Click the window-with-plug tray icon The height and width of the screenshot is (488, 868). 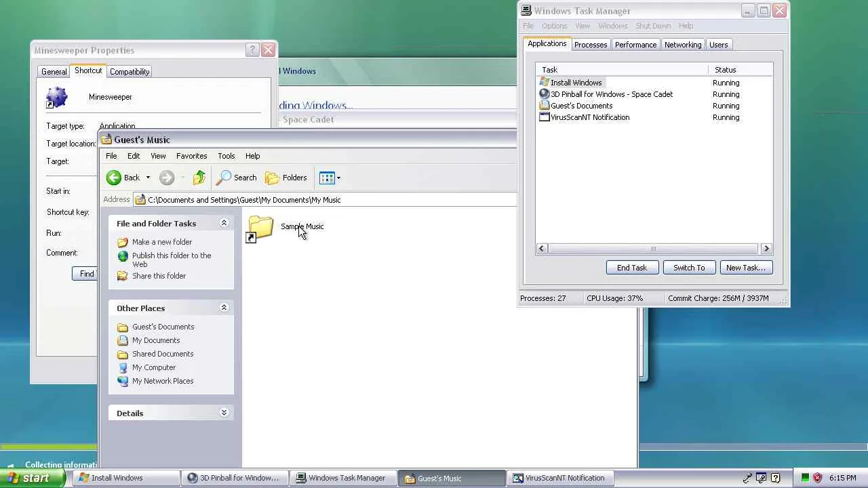[762, 478]
